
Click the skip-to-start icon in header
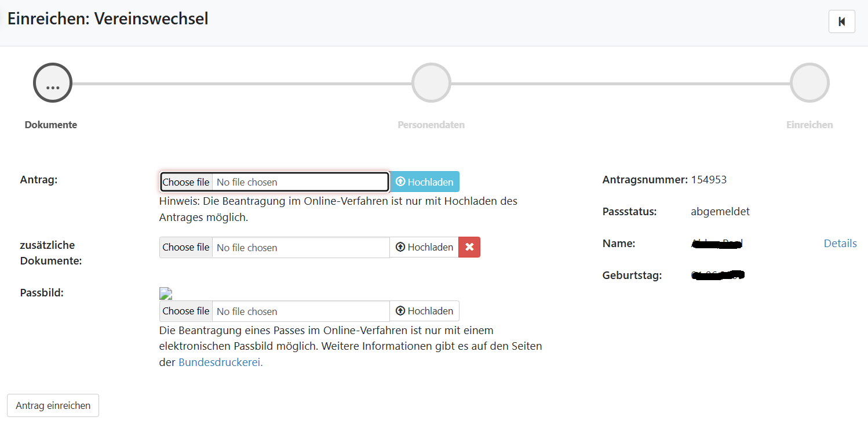click(841, 21)
